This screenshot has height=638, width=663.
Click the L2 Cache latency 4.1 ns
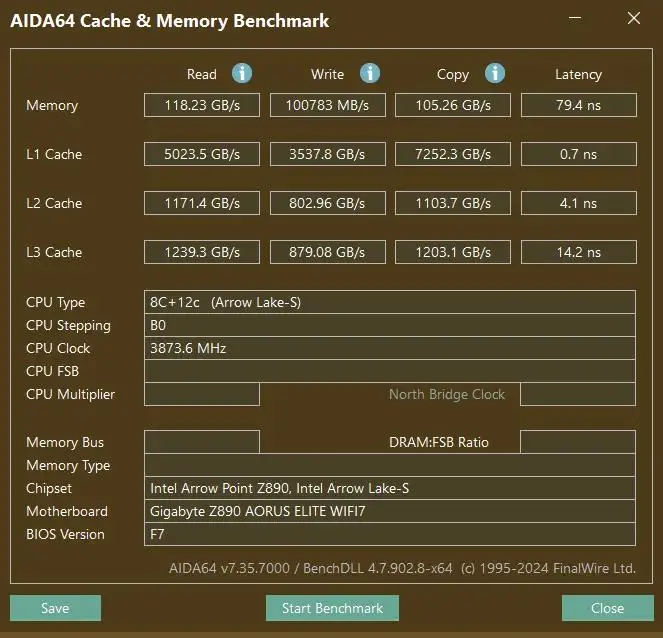(579, 203)
